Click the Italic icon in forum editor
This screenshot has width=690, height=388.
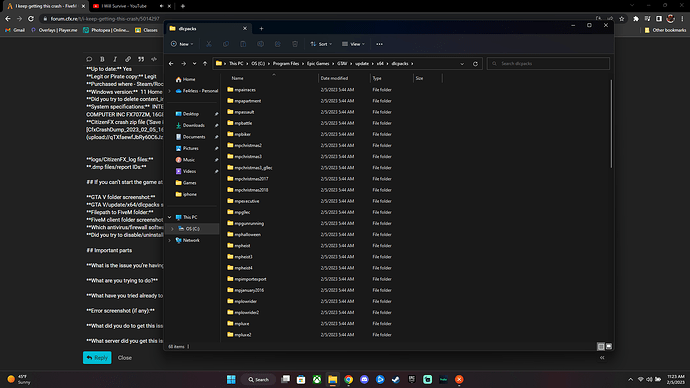point(115,59)
